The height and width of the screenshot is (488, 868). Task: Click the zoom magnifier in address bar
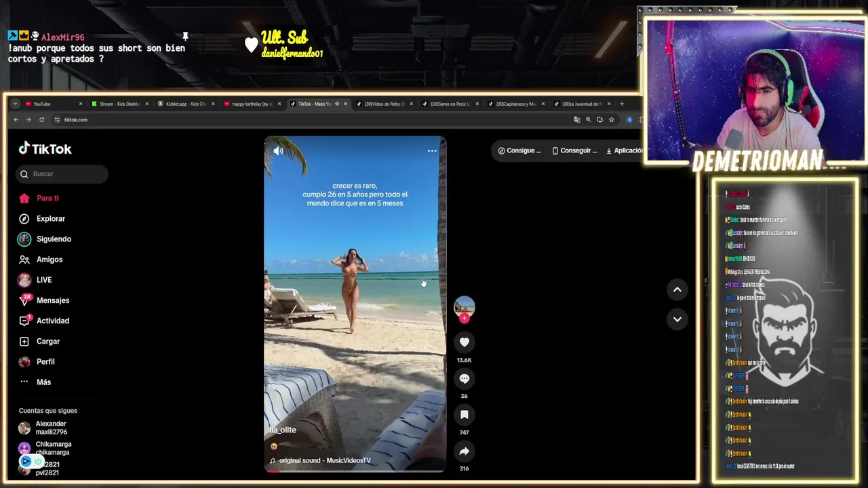click(588, 119)
